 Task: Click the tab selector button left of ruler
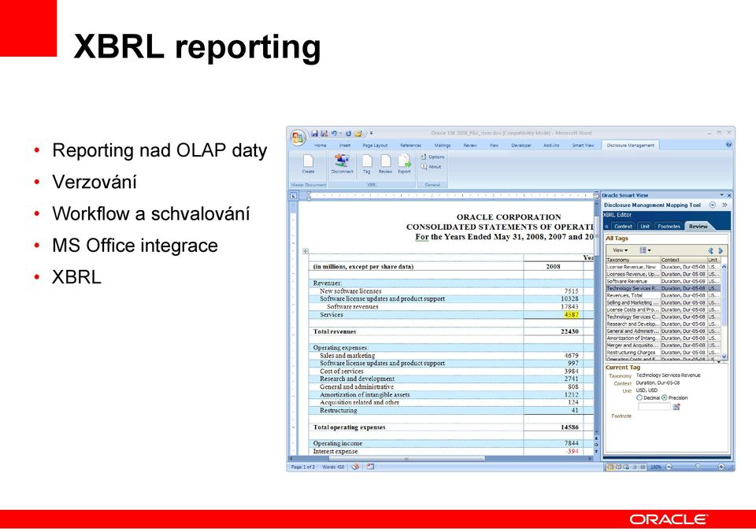pyautogui.click(x=293, y=196)
